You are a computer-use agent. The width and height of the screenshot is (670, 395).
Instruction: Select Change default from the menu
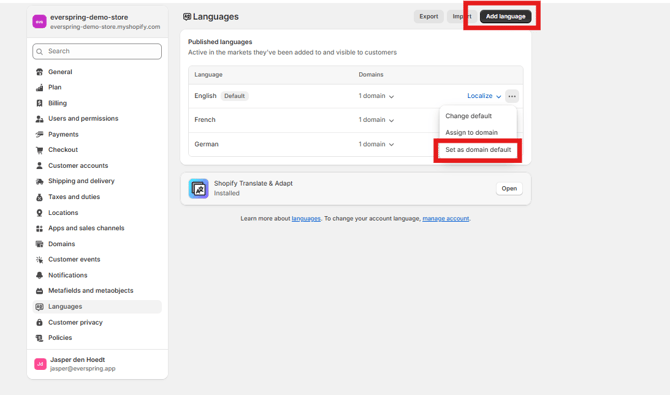[469, 116]
